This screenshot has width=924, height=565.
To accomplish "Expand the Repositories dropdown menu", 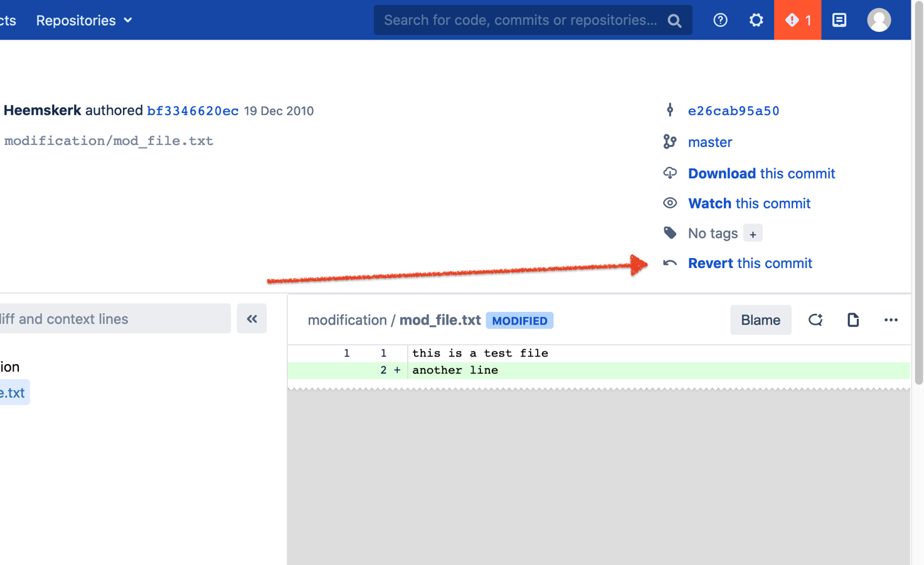I will [x=84, y=20].
